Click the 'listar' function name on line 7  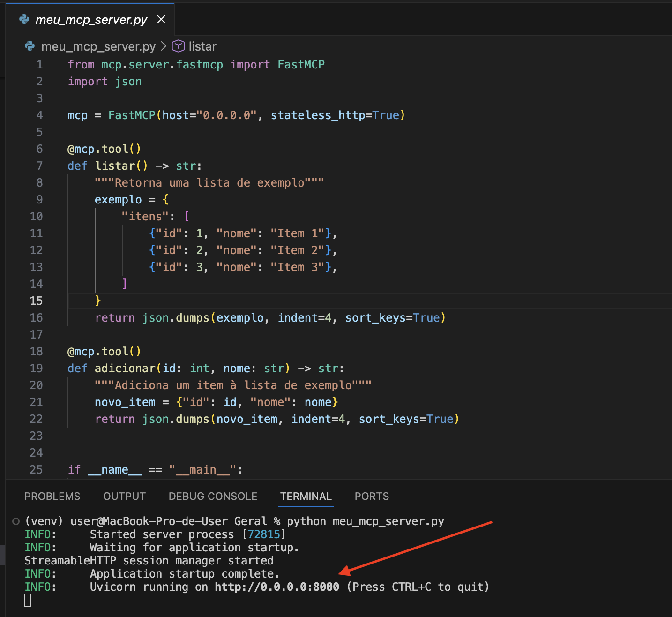115,166
